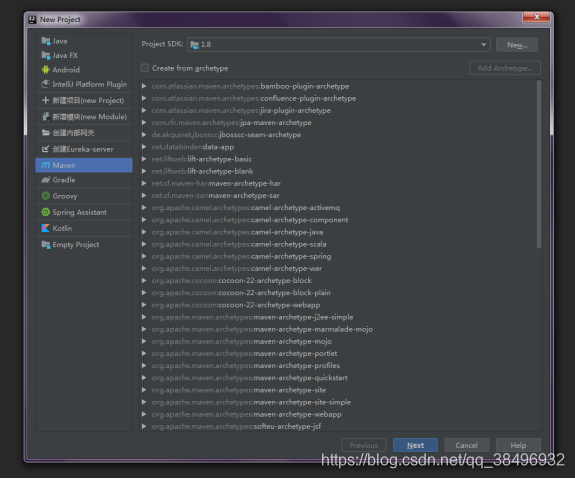The height and width of the screenshot is (479, 575).
Task: Click the Next button
Action: click(415, 445)
